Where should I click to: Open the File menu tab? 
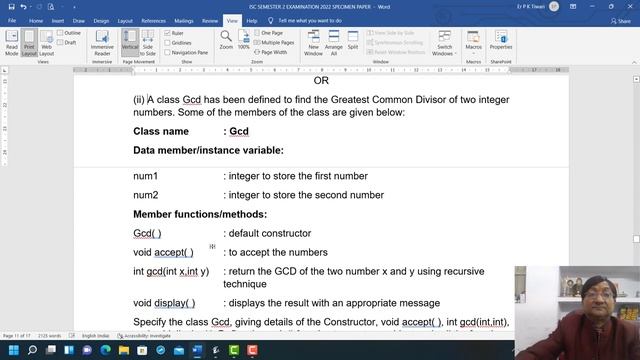(x=12, y=20)
